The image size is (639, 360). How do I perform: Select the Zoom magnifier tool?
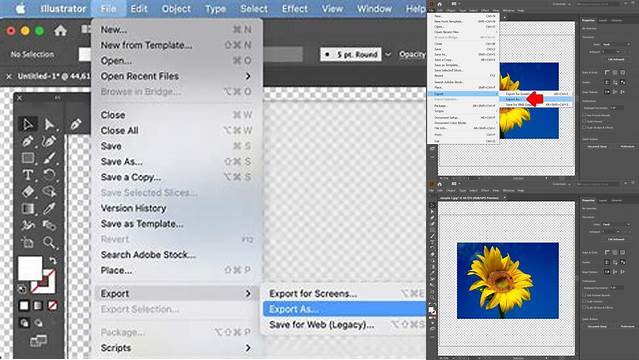click(49, 243)
